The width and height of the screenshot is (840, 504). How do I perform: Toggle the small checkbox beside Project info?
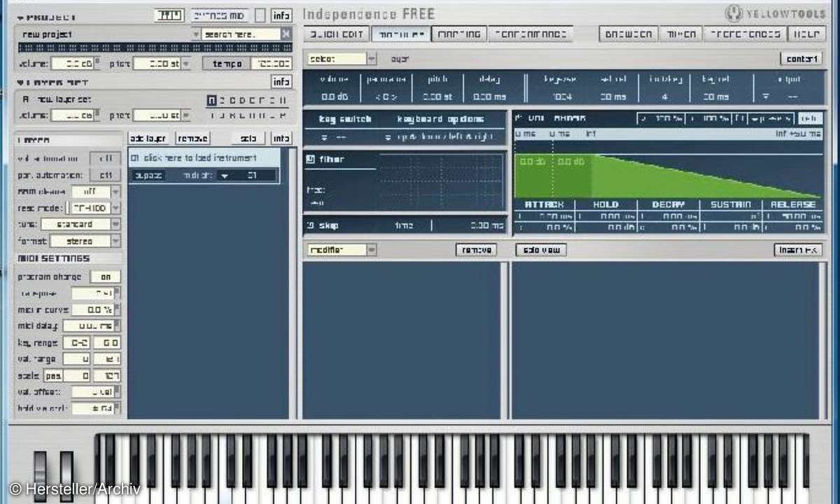[260, 15]
